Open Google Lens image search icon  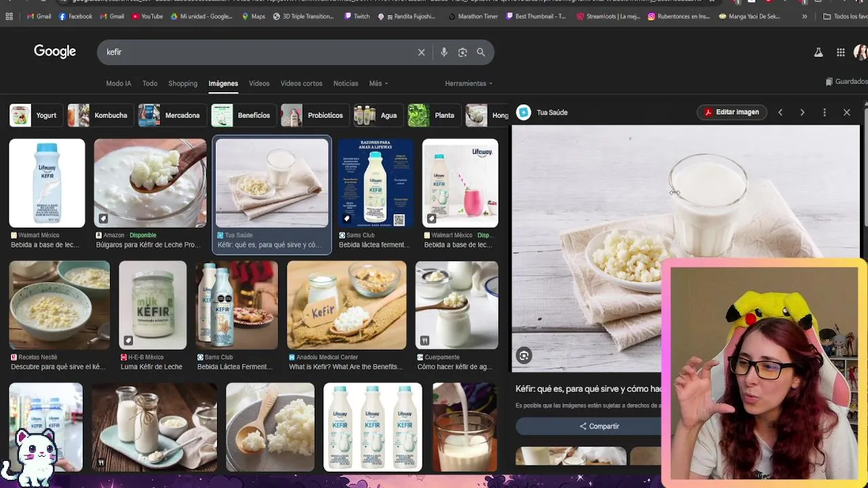pyautogui.click(x=462, y=52)
